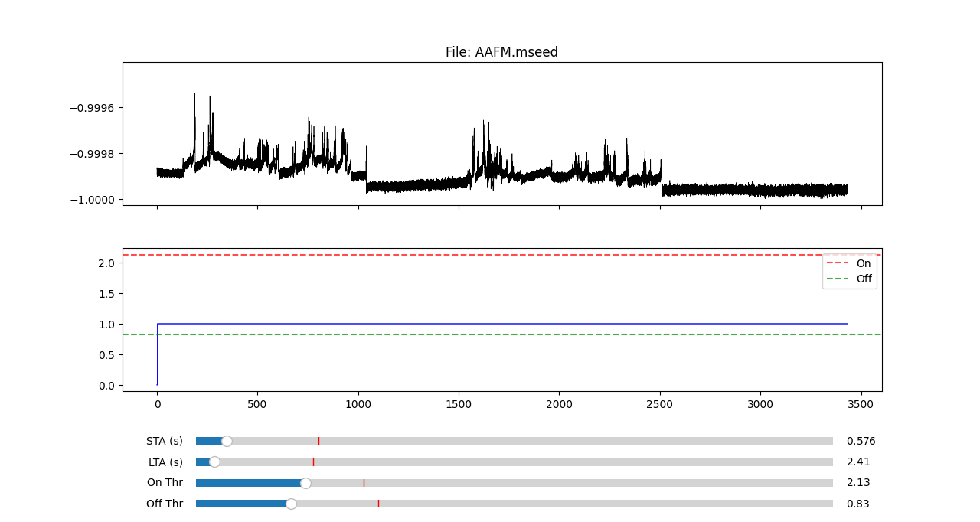Click the red initial-value marker on STA slider

(x=318, y=441)
